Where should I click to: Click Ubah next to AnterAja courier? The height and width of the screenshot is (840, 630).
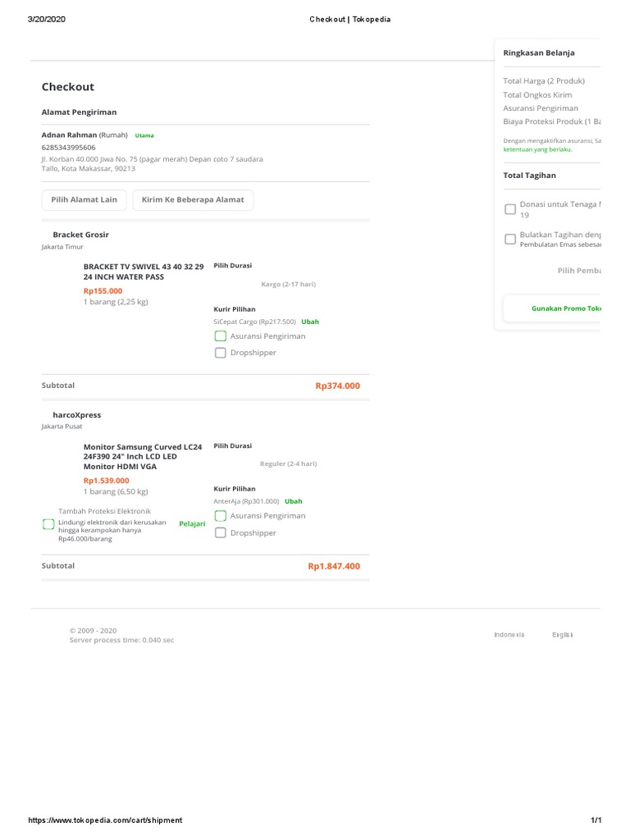tap(294, 501)
